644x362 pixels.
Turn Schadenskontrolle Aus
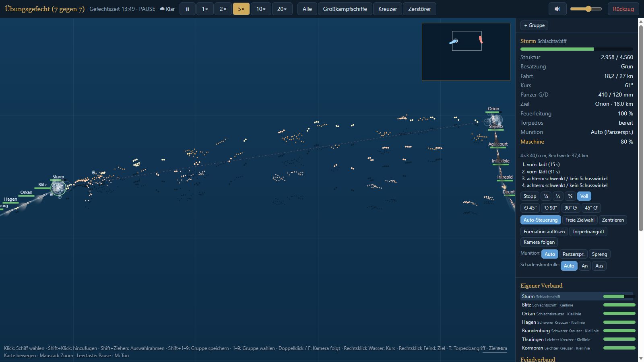[599, 266]
